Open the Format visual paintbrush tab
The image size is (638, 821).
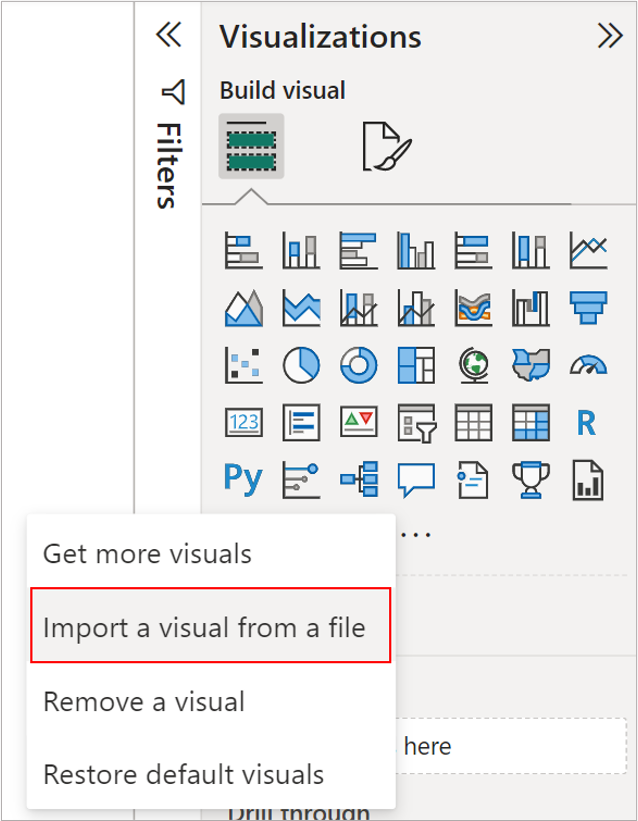(386, 146)
